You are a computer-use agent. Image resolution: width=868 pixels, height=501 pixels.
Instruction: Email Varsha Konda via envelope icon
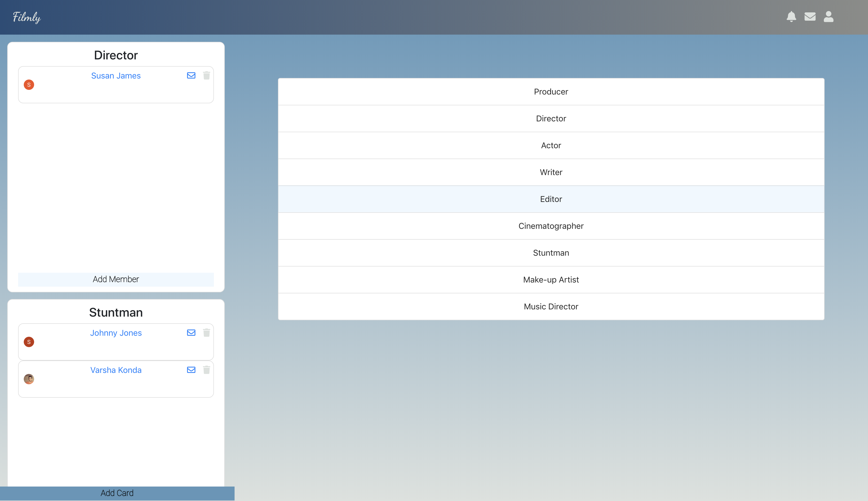191,370
